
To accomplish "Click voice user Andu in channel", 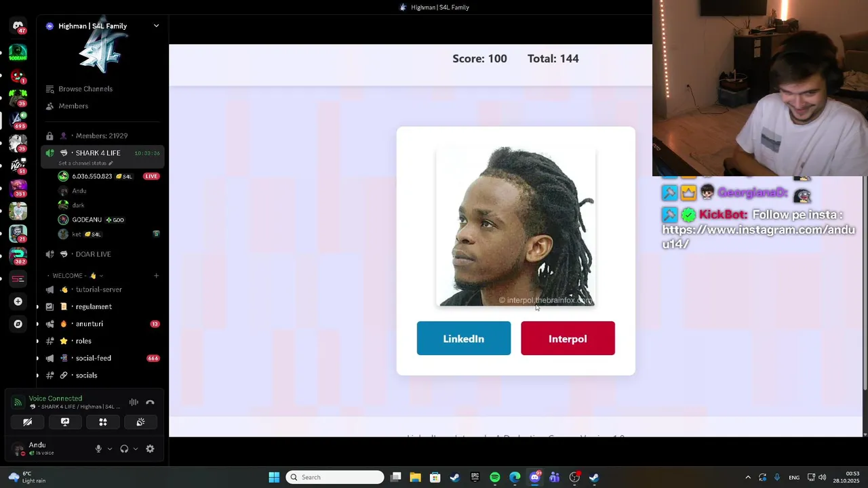I will (x=108, y=191).
